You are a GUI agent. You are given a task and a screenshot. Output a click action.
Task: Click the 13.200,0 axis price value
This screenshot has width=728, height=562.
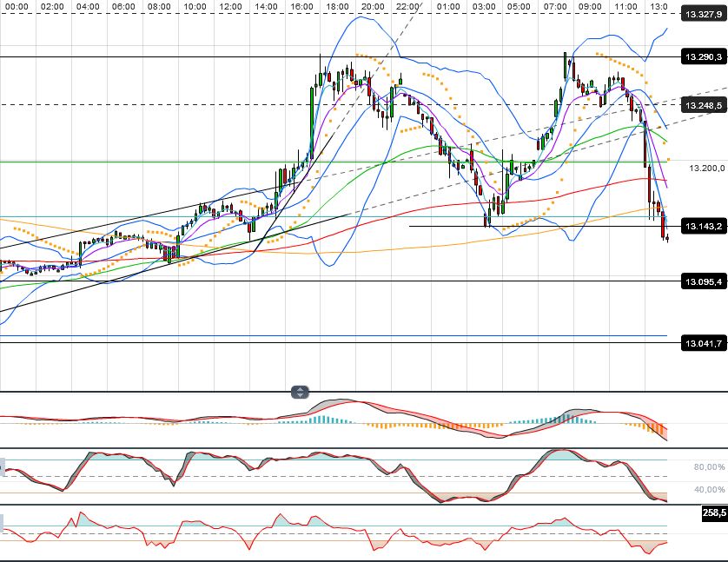click(705, 169)
